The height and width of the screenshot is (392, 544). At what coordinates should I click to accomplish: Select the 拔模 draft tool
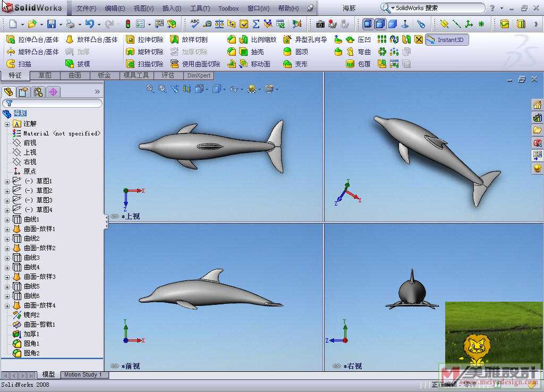coord(78,64)
